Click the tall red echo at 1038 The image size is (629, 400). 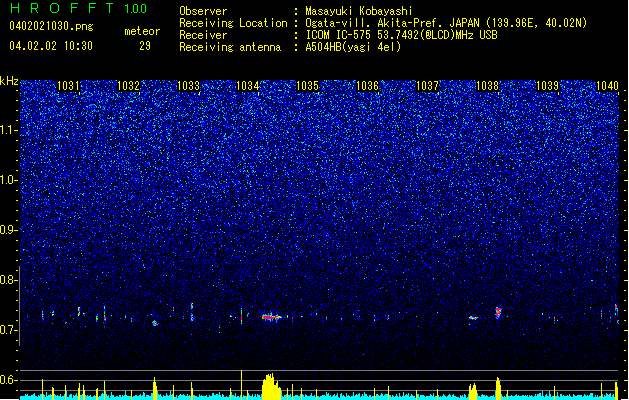click(498, 313)
